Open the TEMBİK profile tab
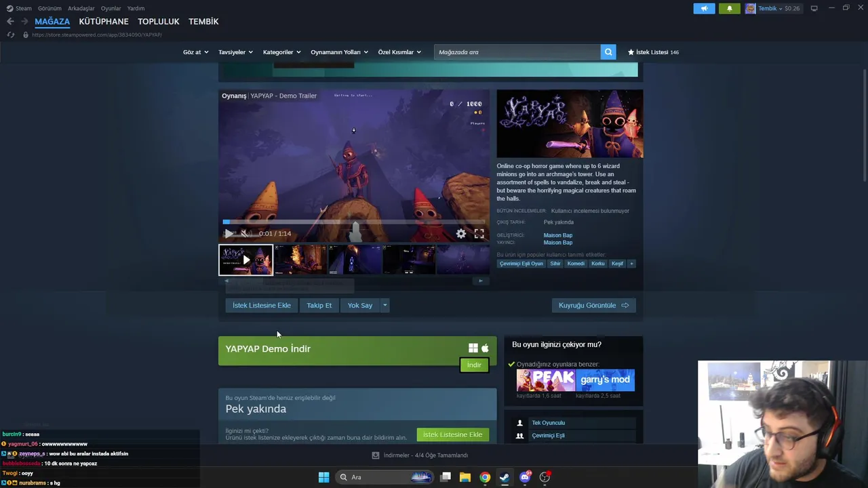Screen dimensions: 868x488 click(203, 22)
